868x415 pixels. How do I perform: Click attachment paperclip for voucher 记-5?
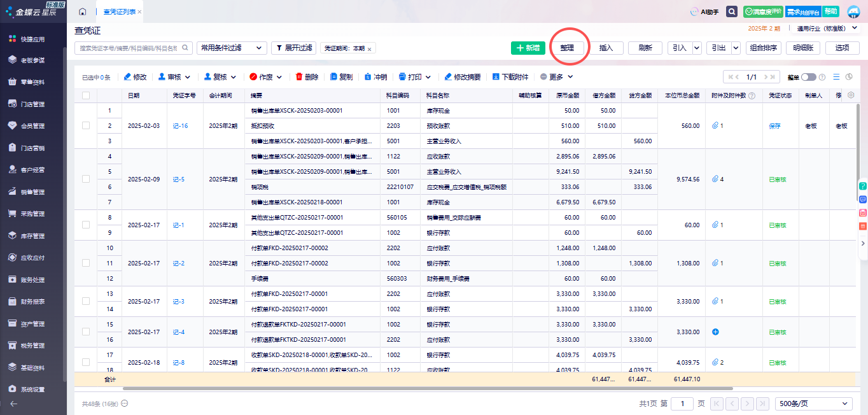point(715,179)
